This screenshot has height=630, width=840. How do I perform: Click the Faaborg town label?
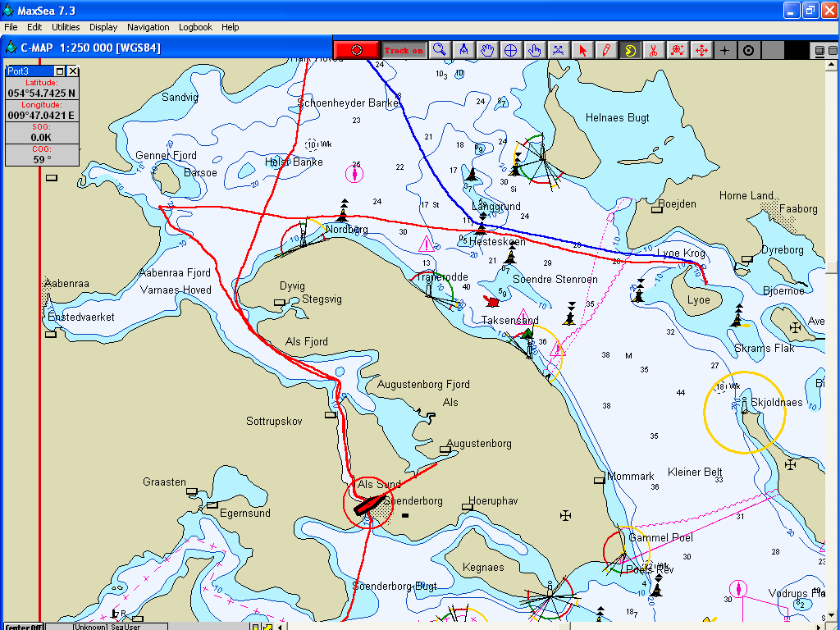[x=798, y=209]
